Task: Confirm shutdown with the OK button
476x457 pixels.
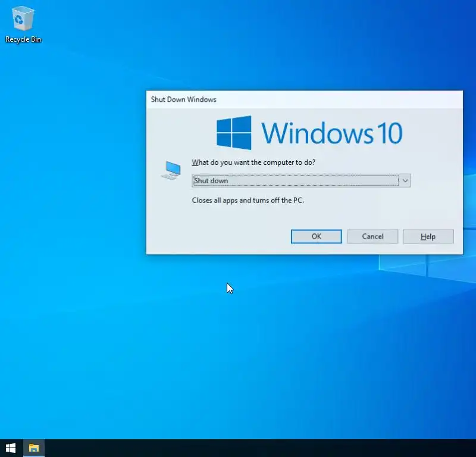Action: [x=317, y=237]
